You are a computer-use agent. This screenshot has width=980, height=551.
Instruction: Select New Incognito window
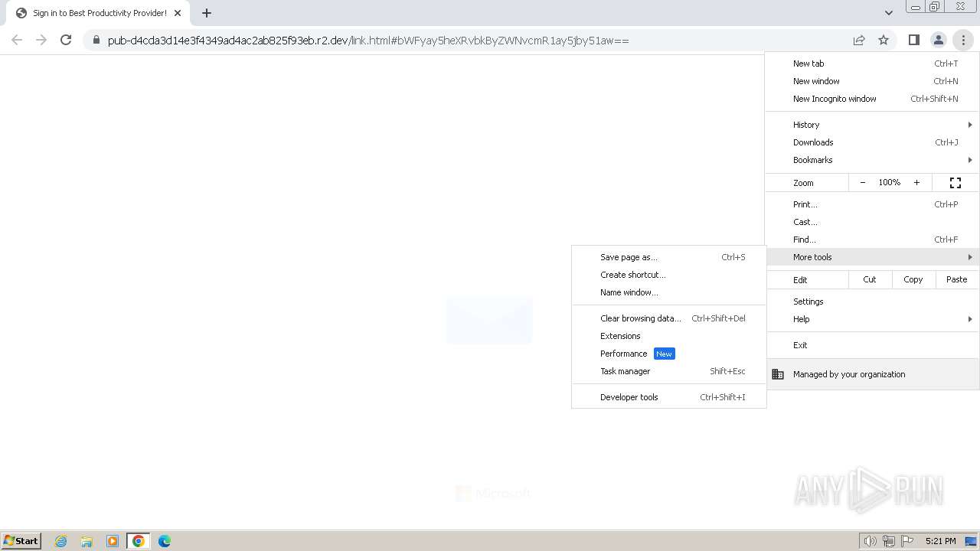tap(872, 99)
